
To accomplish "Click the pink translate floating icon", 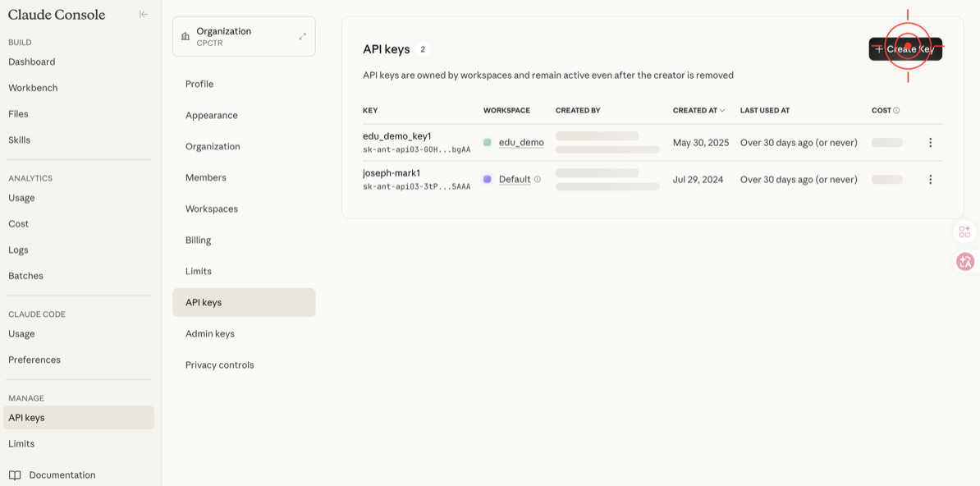I will tap(964, 262).
